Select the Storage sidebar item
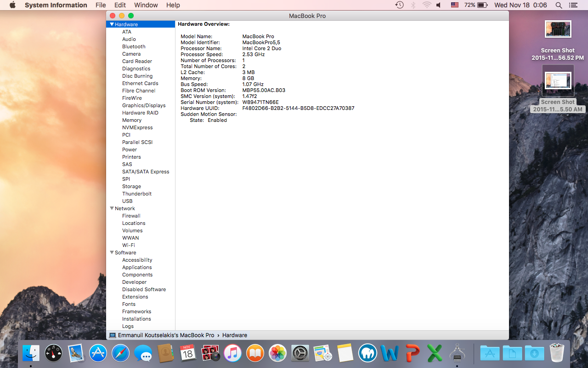 point(131,186)
